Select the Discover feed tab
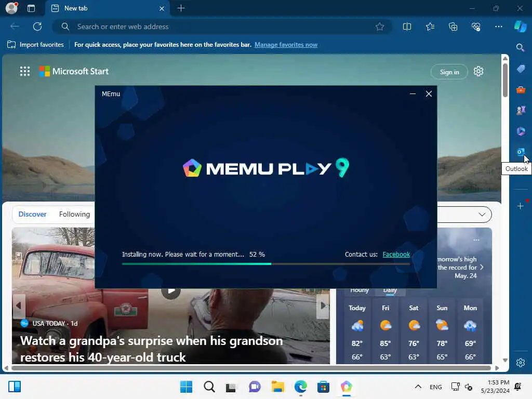The image size is (532, 399). click(32, 214)
